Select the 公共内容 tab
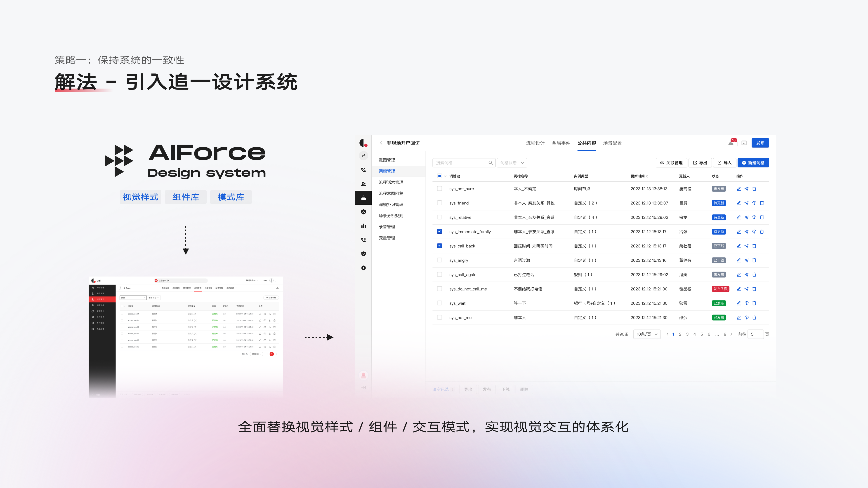Viewport: 868px width, 488px height. pyautogui.click(x=587, y=143)
